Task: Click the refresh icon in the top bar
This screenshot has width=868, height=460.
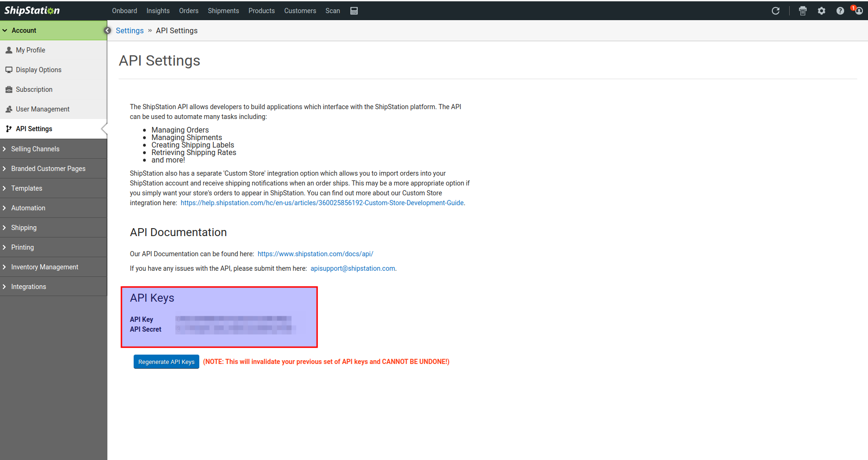Action: click(x=776, y=11)
